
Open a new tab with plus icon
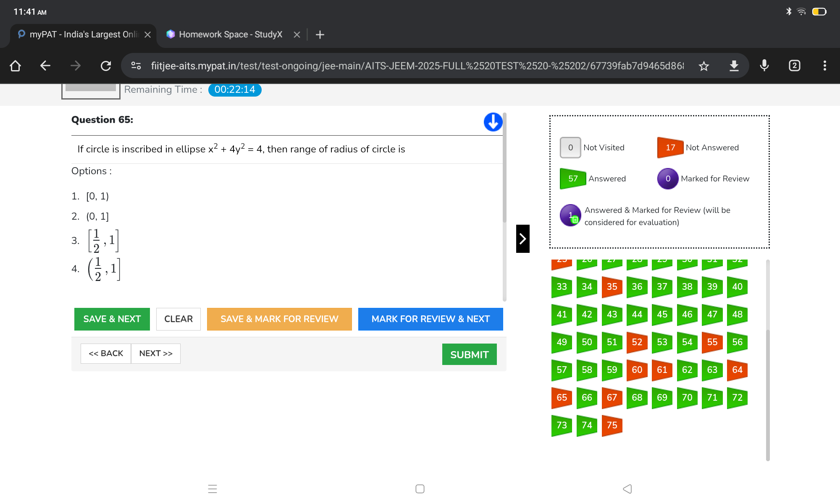[320, 34]
